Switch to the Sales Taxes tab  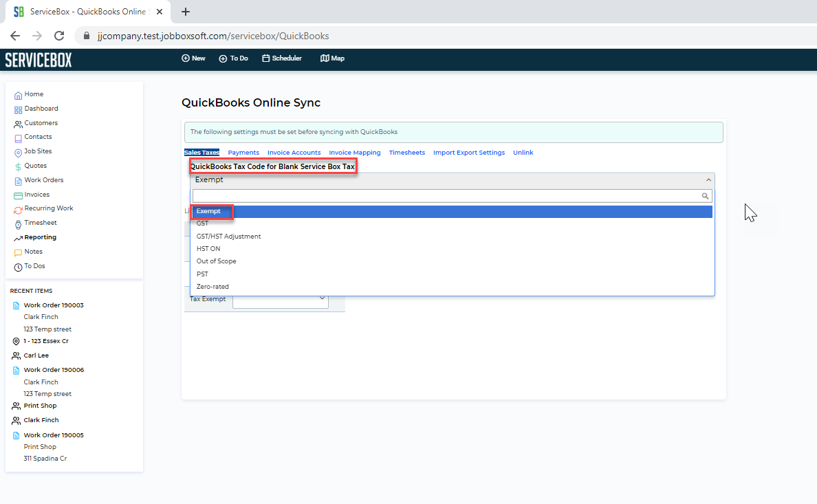coord(201,153)
